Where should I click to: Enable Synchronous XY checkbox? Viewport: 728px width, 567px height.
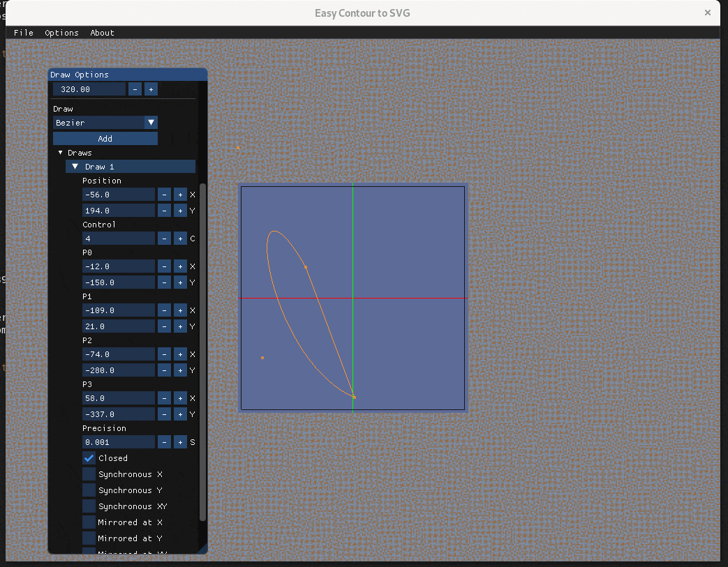coord(89,506)
